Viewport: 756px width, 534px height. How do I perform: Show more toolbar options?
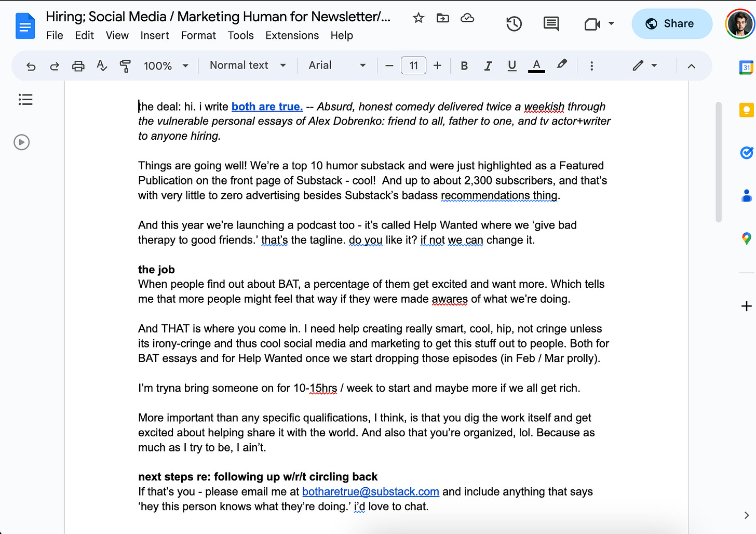[591, 66]
